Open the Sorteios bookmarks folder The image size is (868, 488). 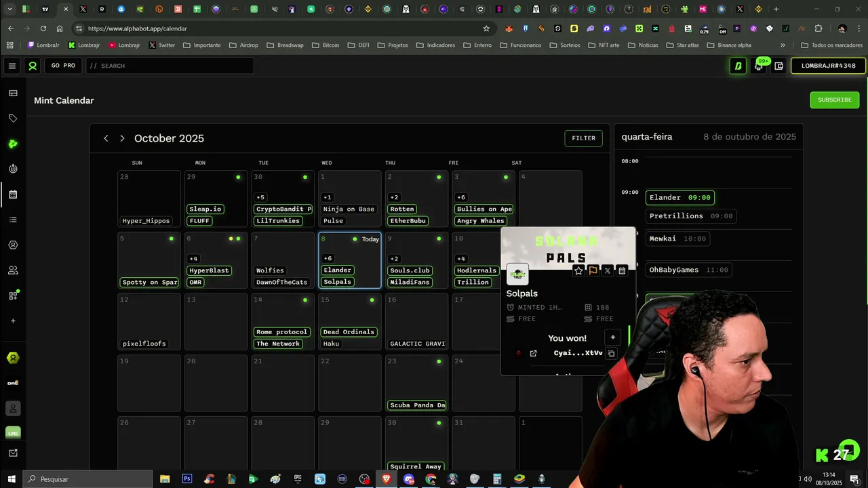(x=564, y=45)
